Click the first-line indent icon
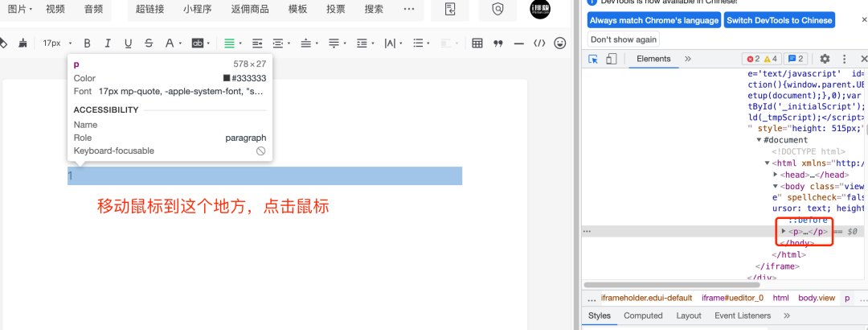Image resolution: width=868 pixels, height=330 pixels. [x=257, y=43]
